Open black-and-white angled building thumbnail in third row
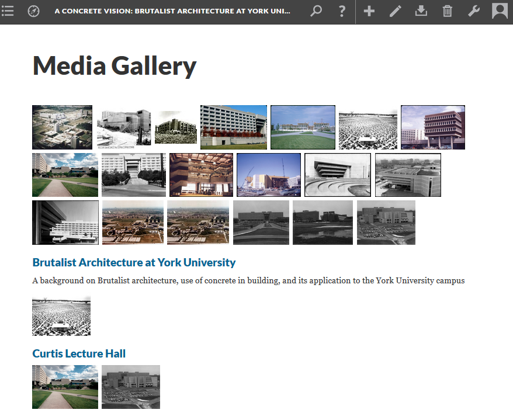The image size is (513, 420). click(65, 223)
